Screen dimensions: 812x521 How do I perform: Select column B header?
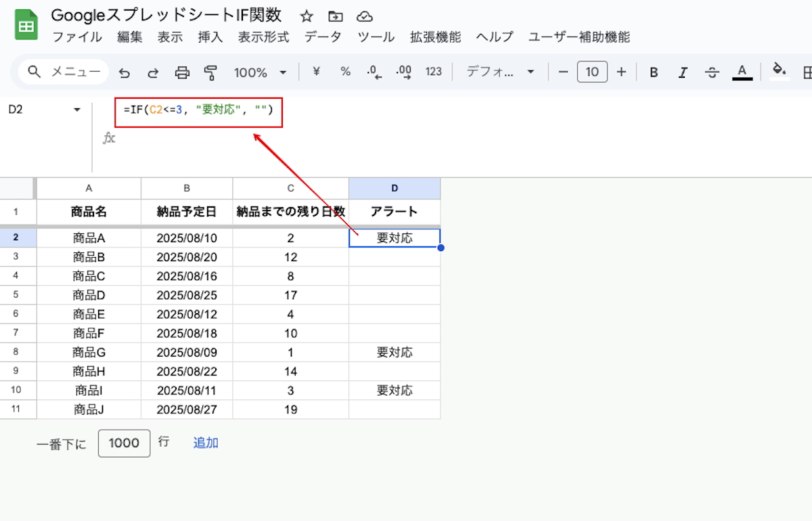(187, 188)
